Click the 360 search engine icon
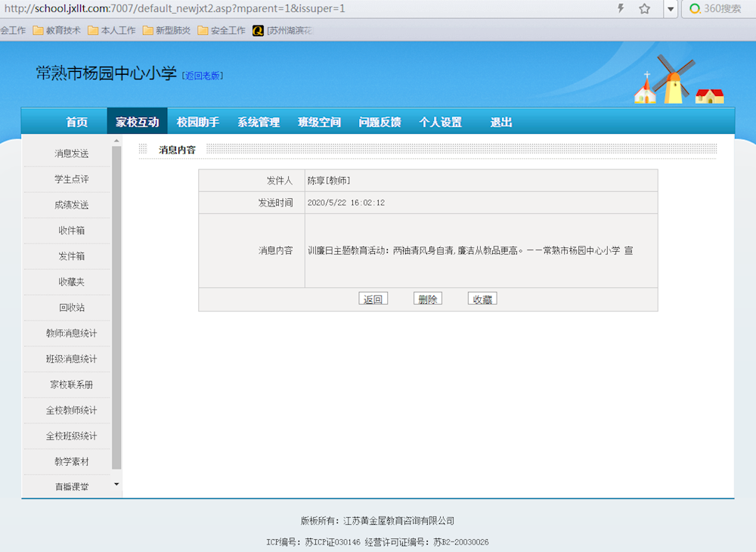 point(695,8)
